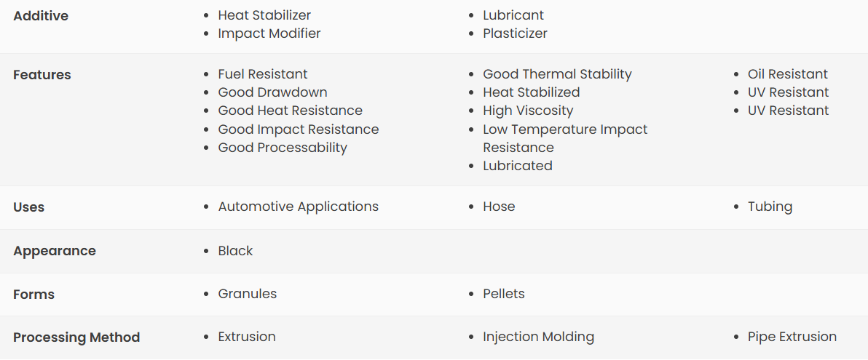Click the High Viscosity feature item

pyautogui.click(x=527, y=111)
